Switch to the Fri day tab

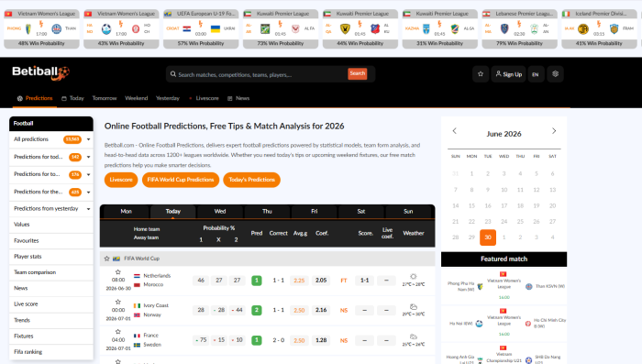314,211
